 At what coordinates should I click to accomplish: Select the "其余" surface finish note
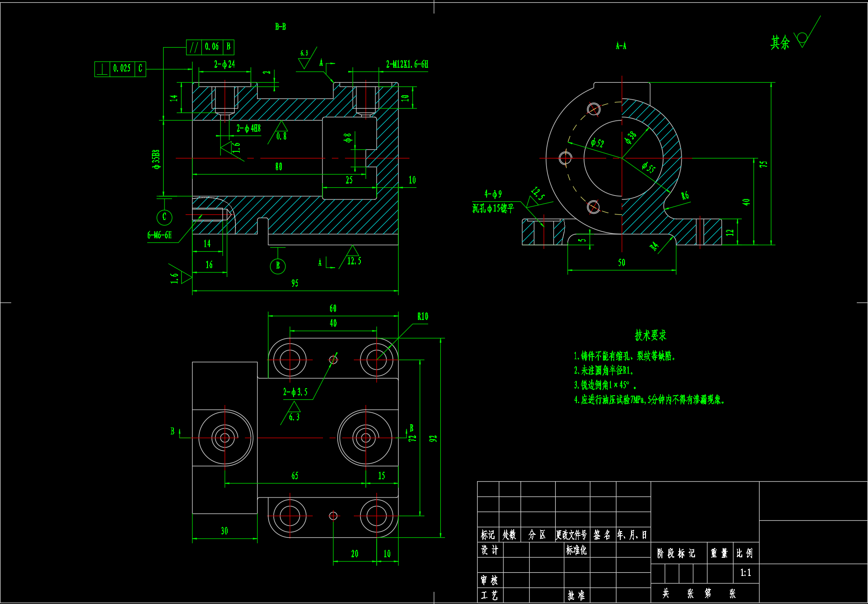click(x=780, y=43)
